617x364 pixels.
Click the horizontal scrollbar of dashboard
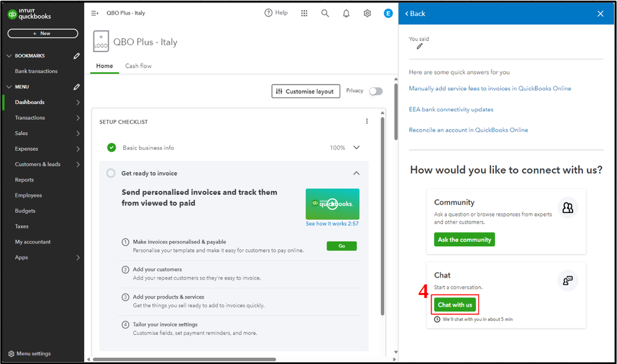tap(184, 359)
